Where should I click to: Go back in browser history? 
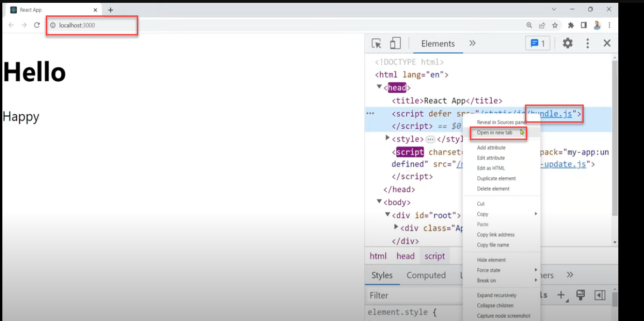pos(11,25)
